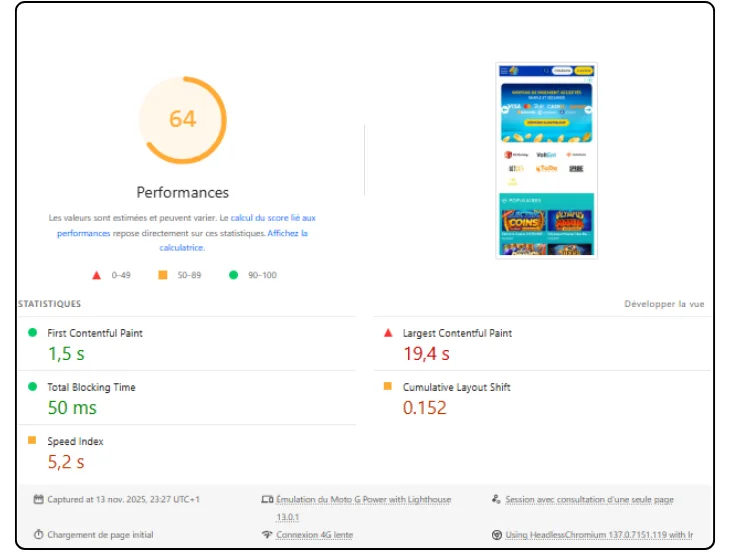The image size is (729, 556).
Task: Open the Affichez la calculatrice link
Action: (287, 233)
